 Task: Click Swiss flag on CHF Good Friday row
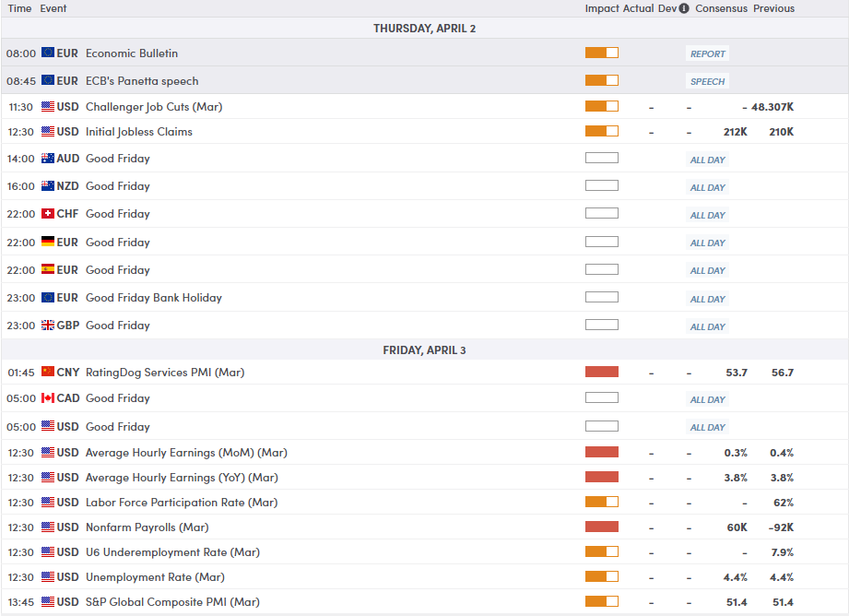pos(48,213)
